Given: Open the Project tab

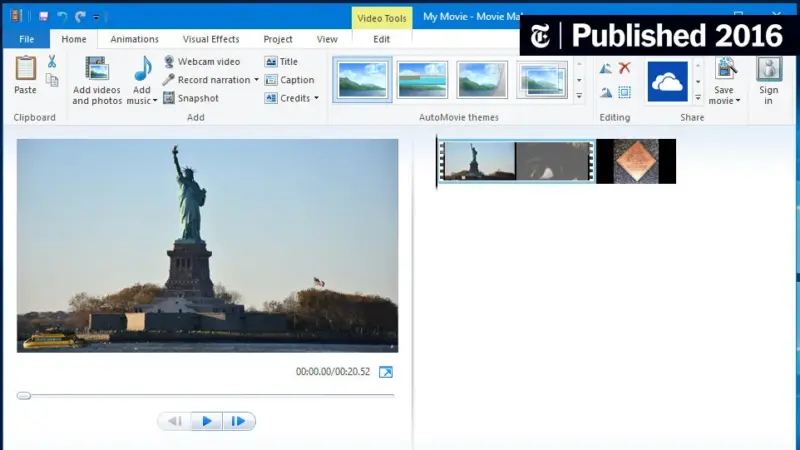Looking at the screenshot, I should pos(278,39).
